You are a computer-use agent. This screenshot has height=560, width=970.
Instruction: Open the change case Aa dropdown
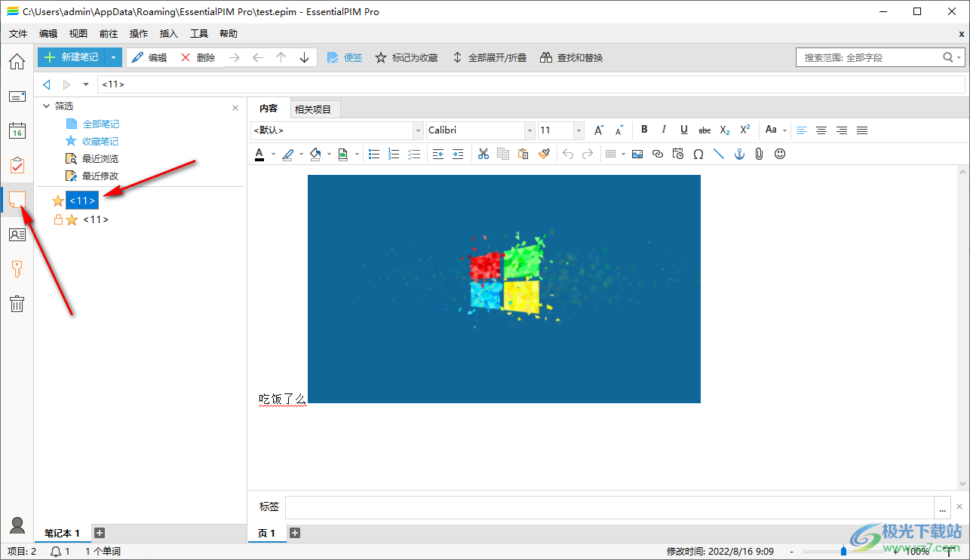[x=784, y=130]
